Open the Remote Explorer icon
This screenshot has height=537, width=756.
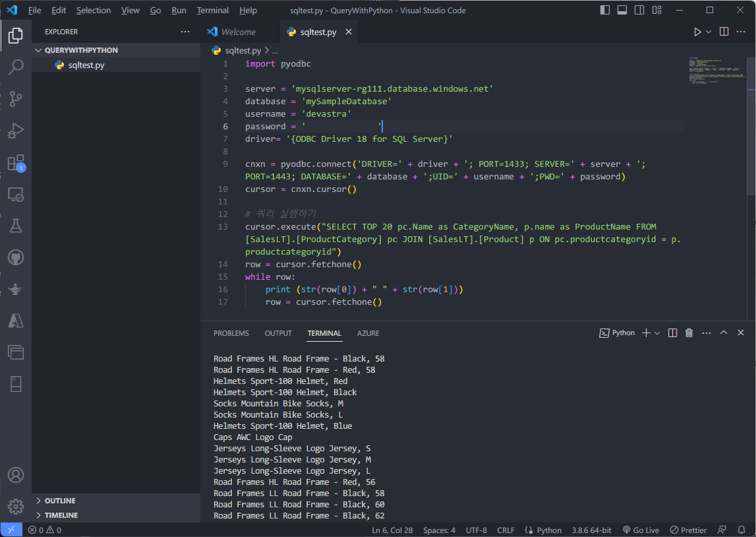(15, 195)
